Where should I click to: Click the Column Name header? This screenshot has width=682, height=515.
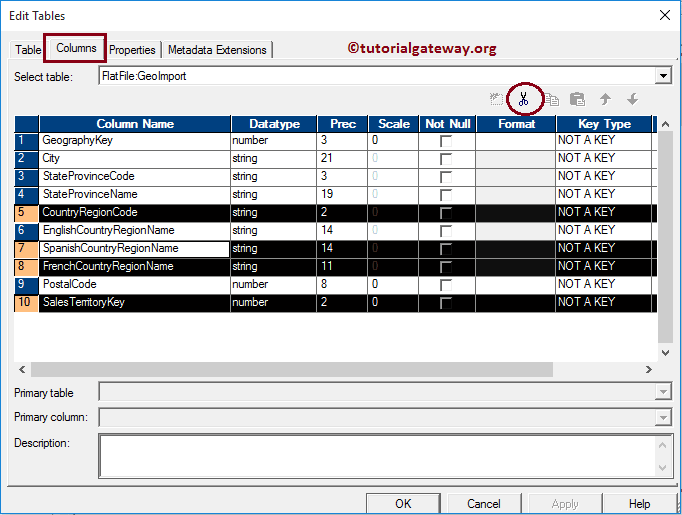click(x=135, y=124)
